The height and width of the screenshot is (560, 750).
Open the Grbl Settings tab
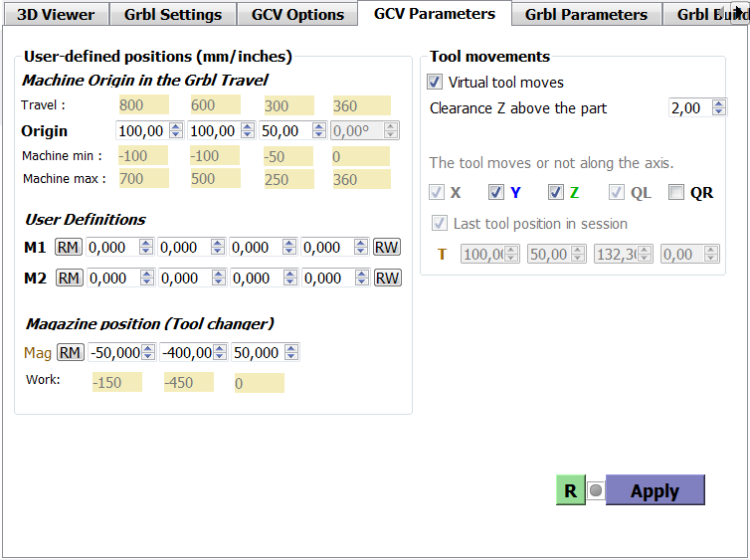173,14
